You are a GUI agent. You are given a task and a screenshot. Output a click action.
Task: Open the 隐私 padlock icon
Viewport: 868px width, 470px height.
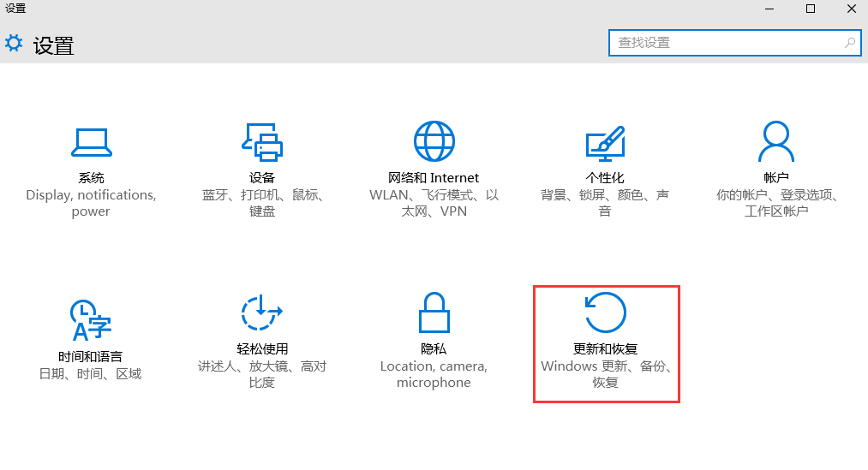[x=434, y=312]
